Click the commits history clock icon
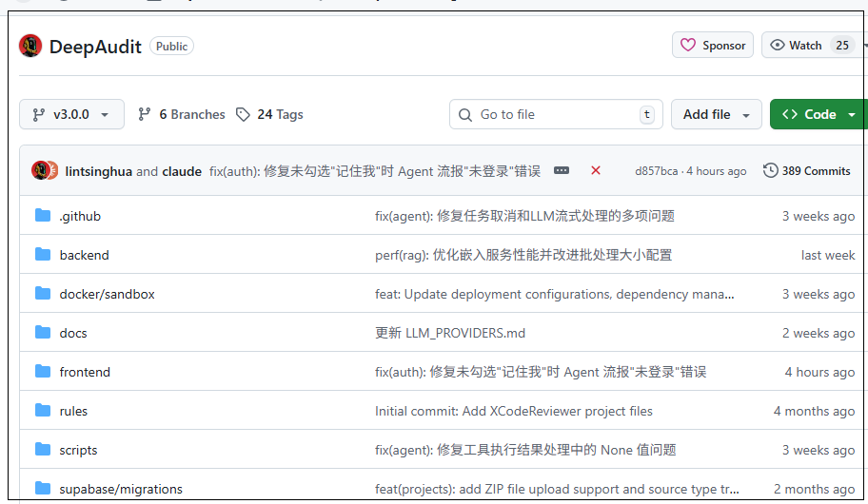Viewport: 868px width, 504px height. click(770, 170)
